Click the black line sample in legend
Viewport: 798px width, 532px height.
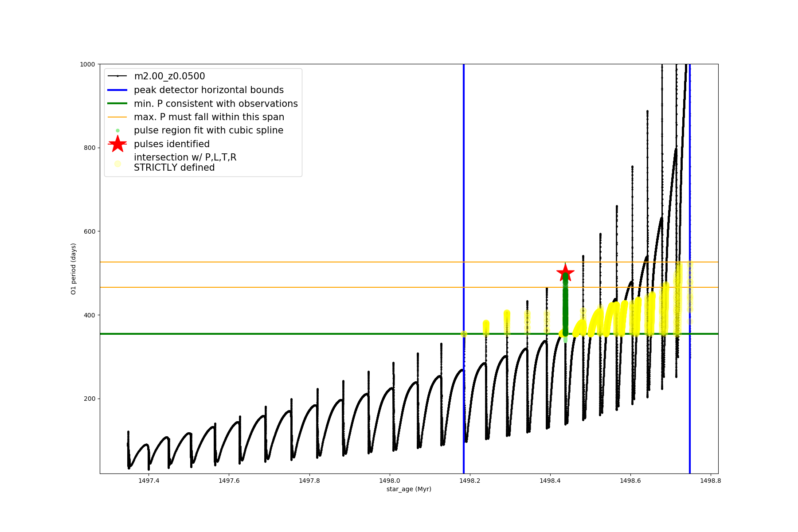[x=117, y=76]
